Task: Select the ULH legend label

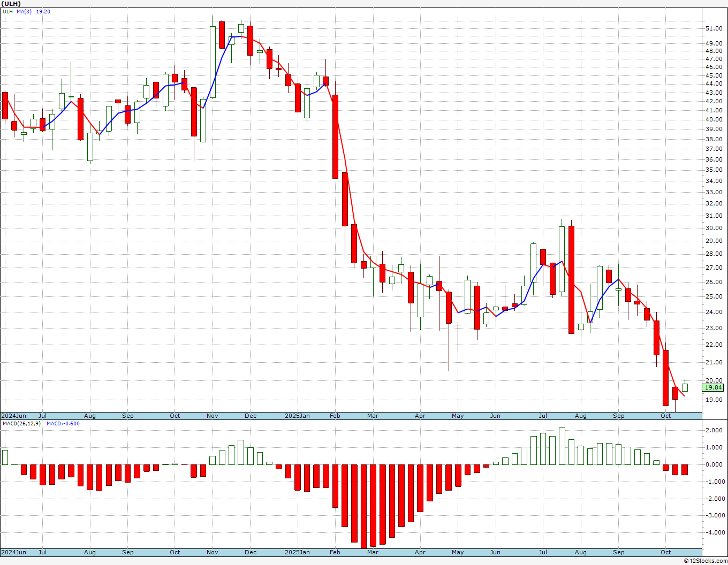Action: pos(8,11)
